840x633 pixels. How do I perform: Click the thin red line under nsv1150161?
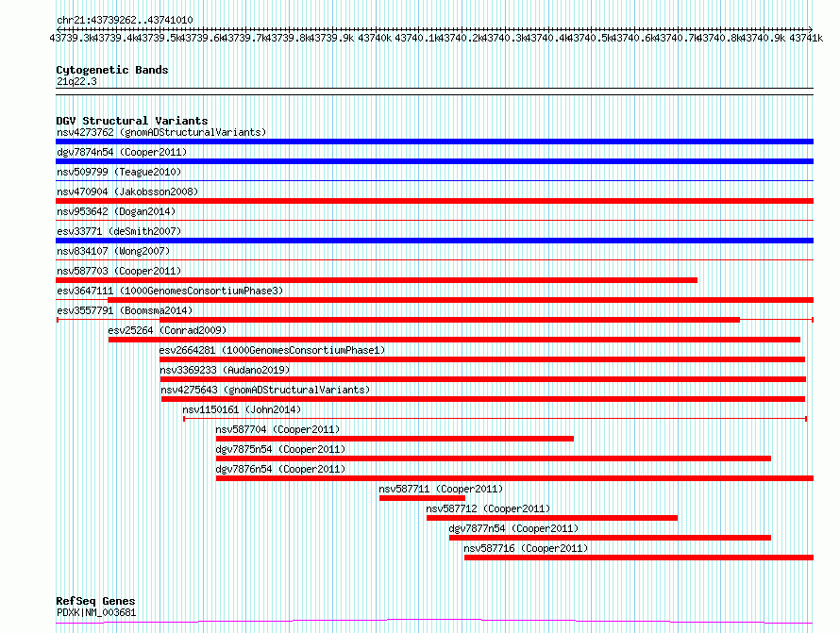[x=495, y=419]
